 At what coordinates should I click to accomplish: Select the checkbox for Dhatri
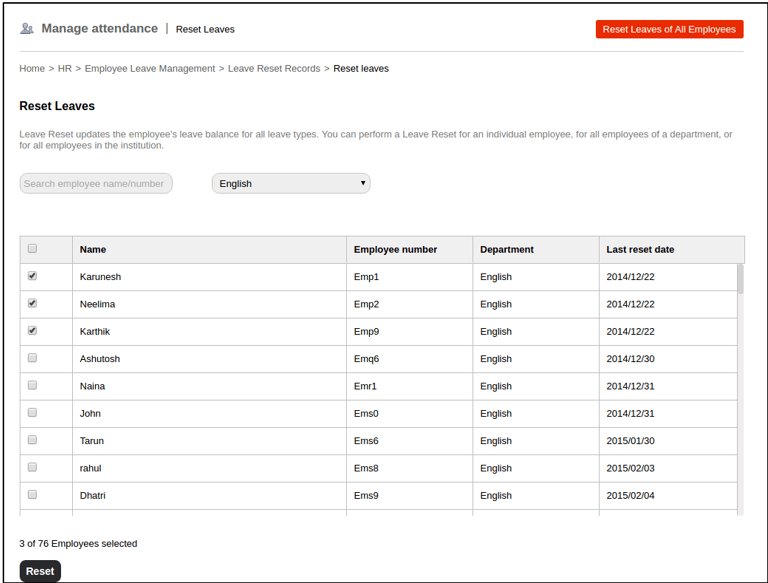[x=33, y=494]
